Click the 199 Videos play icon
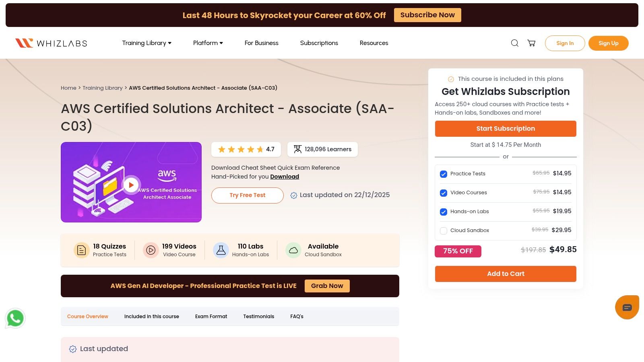 (x=151, y=250)
